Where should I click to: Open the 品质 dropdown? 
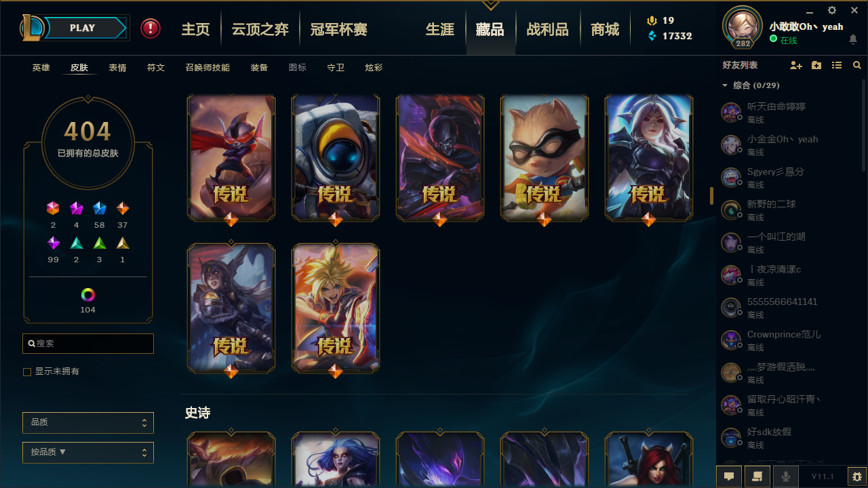(x=88, y=422)
